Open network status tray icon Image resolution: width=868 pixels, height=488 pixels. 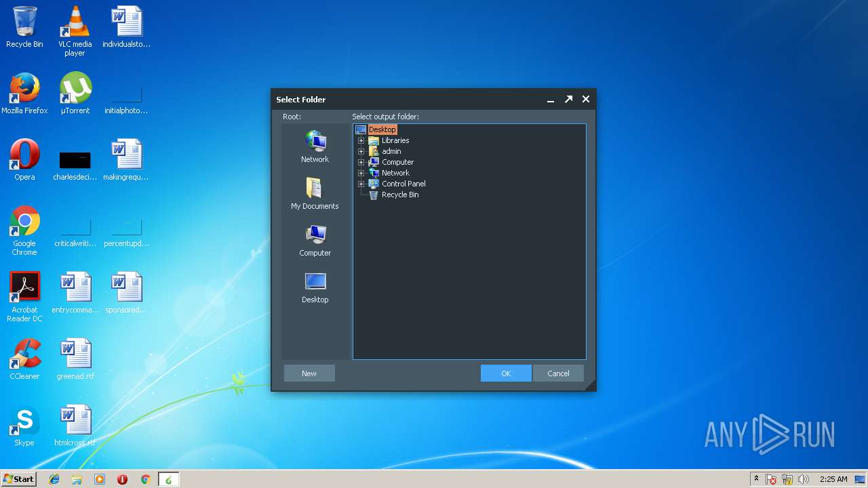[787, 479]
